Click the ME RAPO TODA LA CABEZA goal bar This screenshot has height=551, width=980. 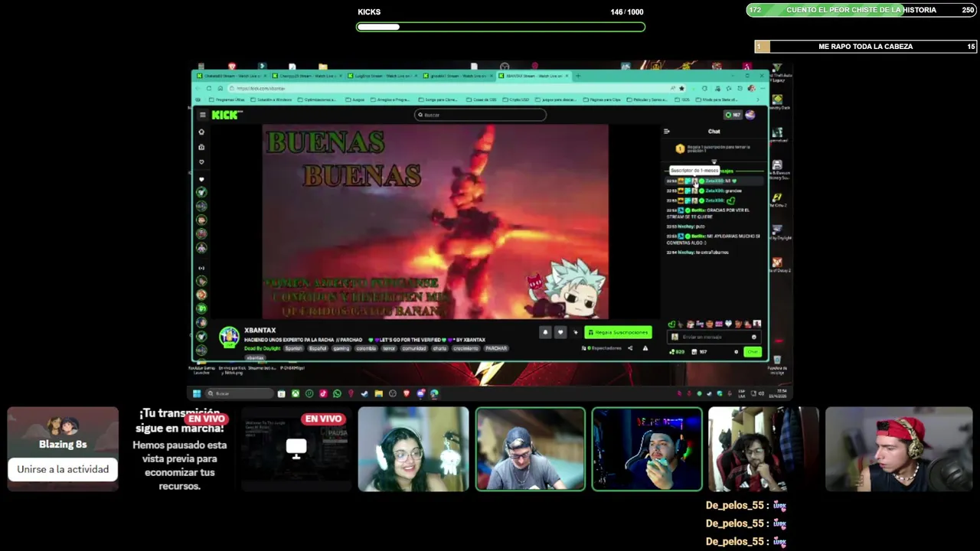[x=865, y=47]
